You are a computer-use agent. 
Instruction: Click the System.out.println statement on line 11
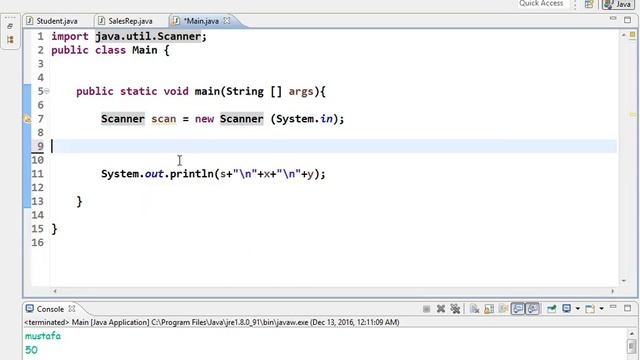[x=213, y=174]
